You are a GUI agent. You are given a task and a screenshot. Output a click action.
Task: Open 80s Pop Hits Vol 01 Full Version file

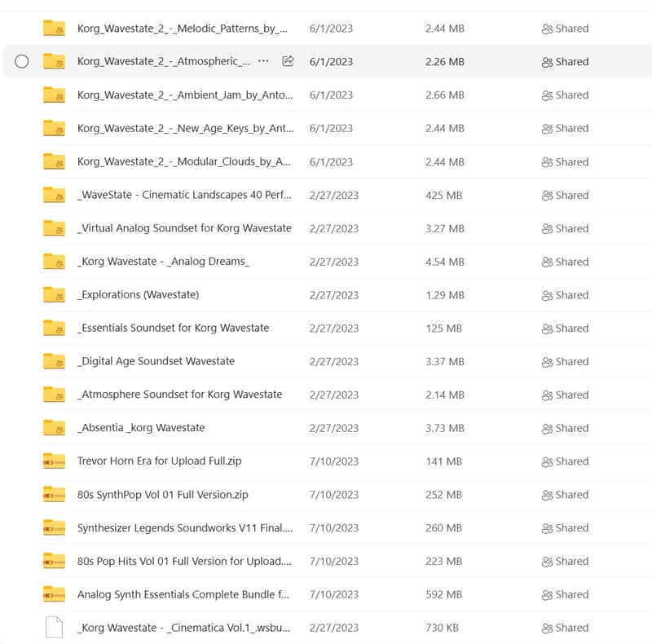184,561
